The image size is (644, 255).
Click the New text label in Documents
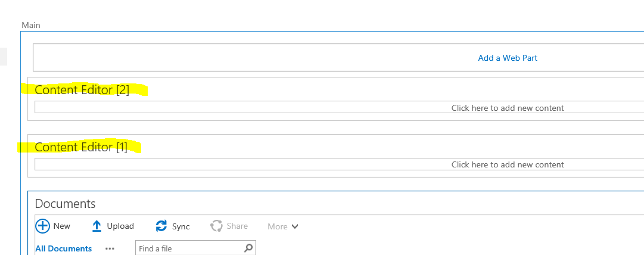(62, 226)
